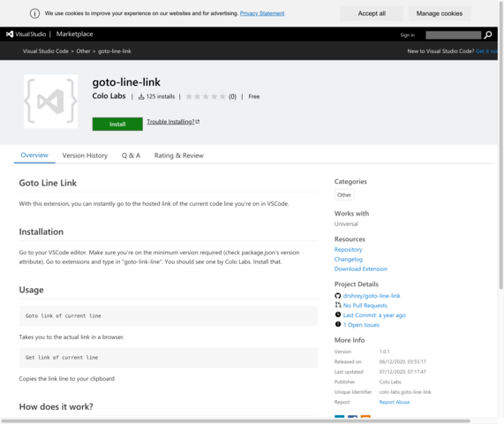Click the Download Extension link
The width and height of the screenshot is (504, 424).
pos(361,269)
